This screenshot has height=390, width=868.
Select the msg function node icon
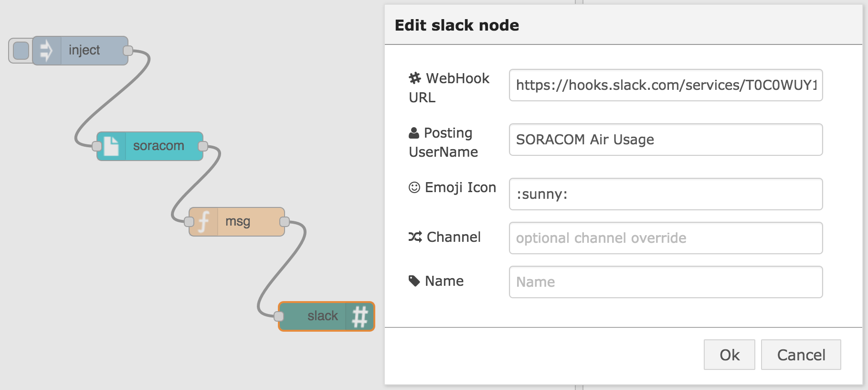pos(204,222)
